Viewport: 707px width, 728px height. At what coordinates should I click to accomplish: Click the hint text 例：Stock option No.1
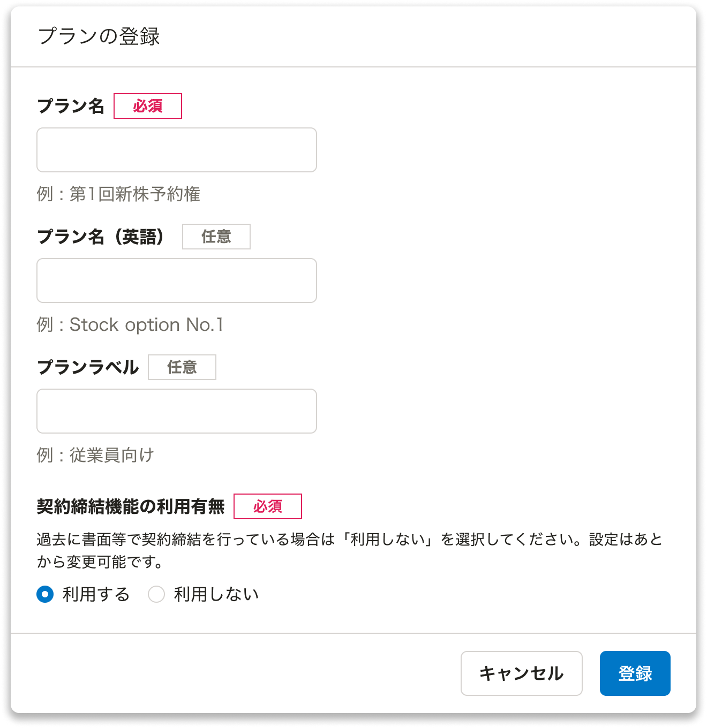click(x=130, y=324)
